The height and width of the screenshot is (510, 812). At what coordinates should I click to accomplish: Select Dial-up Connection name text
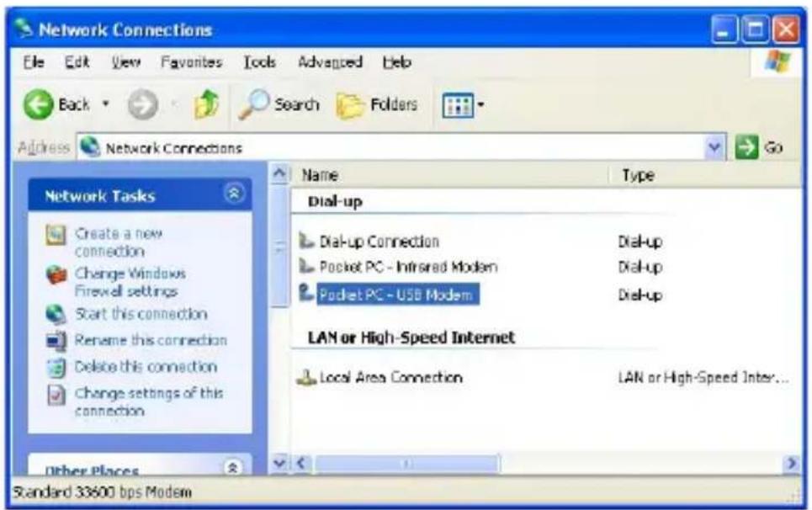(x=379, y=242)
